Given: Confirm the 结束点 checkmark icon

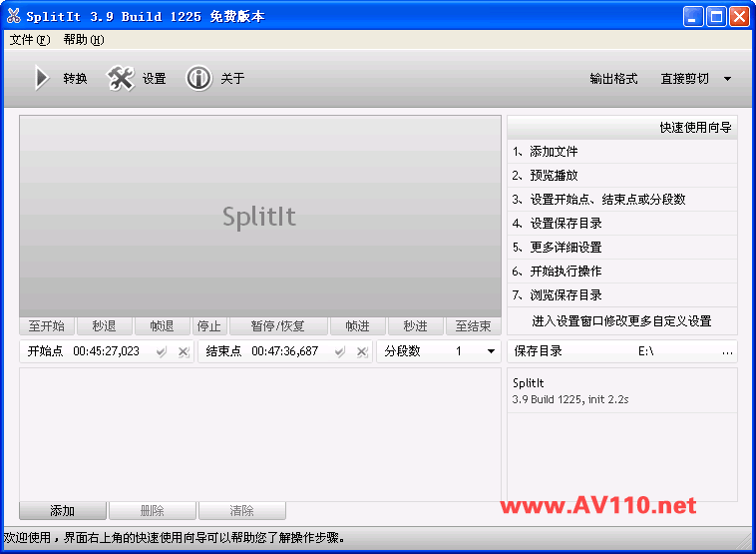Looking at the screenshot, I should 340,351.
